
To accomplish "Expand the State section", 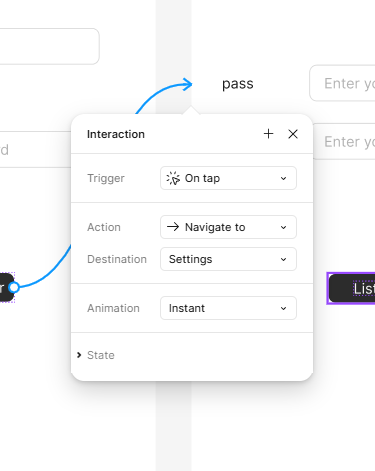I will click(x=96, y=355).
